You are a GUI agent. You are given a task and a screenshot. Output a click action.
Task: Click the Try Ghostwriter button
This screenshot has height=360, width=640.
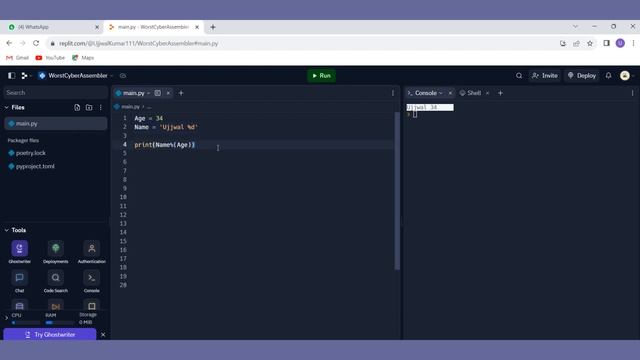click(x=50, y=335)
